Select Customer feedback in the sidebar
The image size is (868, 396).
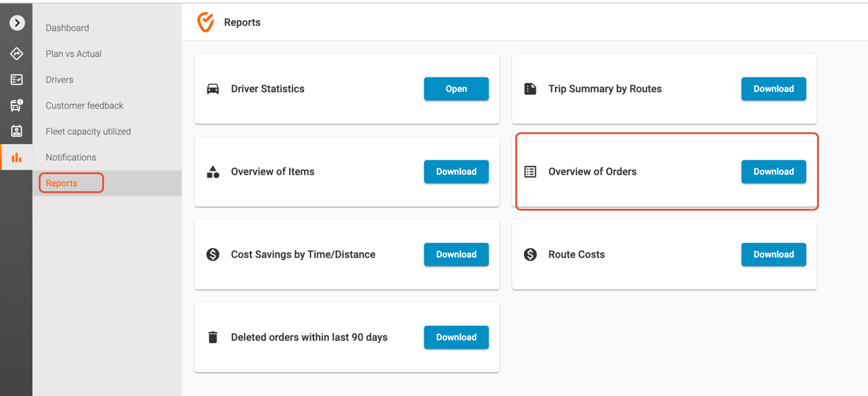point(84,106)
